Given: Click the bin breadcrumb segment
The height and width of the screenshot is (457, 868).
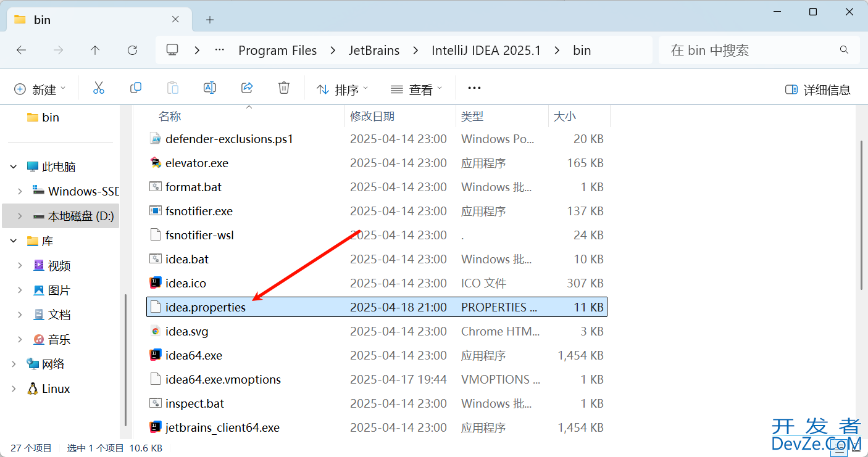Looking at the screenshot, I should click(x=582, y=51).
